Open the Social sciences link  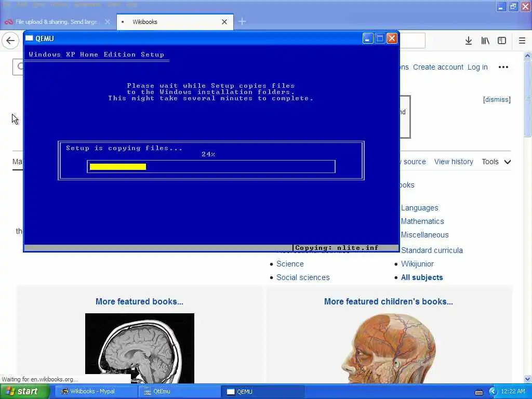303,277
